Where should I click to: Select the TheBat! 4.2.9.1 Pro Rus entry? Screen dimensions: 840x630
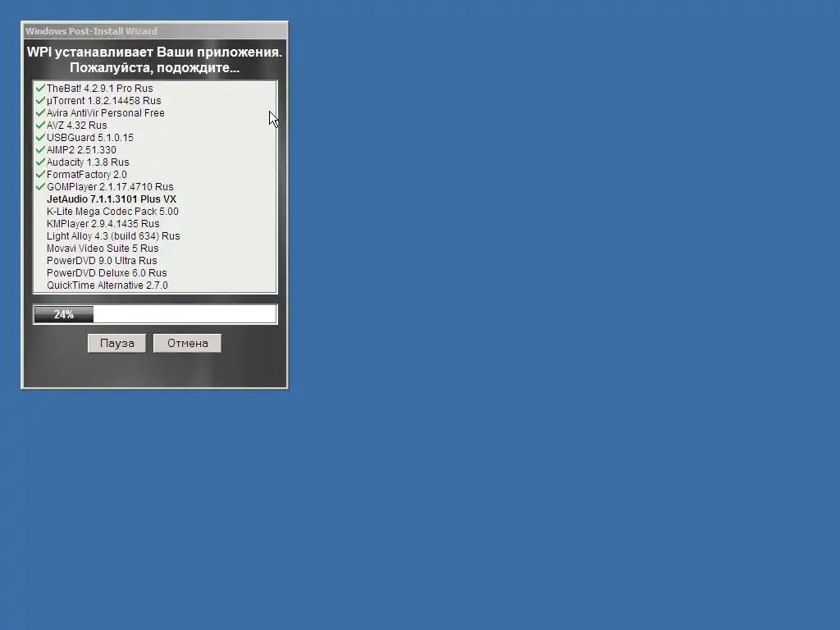pos(99,89)
